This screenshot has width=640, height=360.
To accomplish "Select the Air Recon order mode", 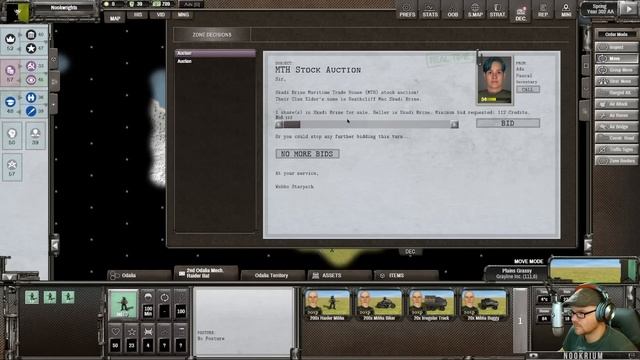I will tap(616, 116).
